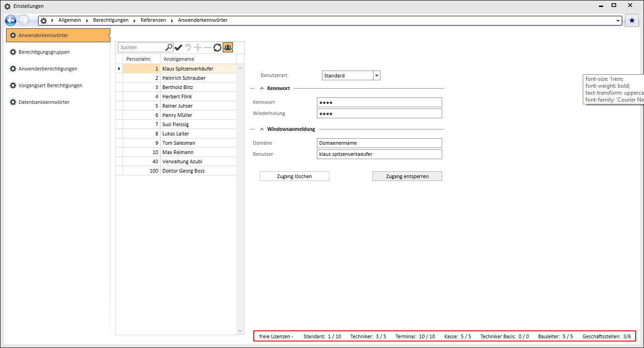Collapse the Windowsanmeldung section
The height and width of the screenshot is (348, 644).
[262, 129]
